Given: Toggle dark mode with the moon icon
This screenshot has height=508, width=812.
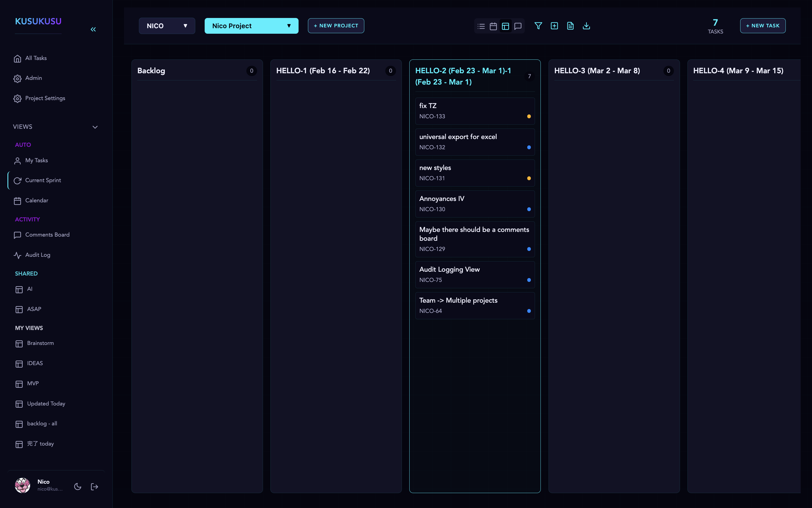Looking at the screenshot, I should point(78,486).
